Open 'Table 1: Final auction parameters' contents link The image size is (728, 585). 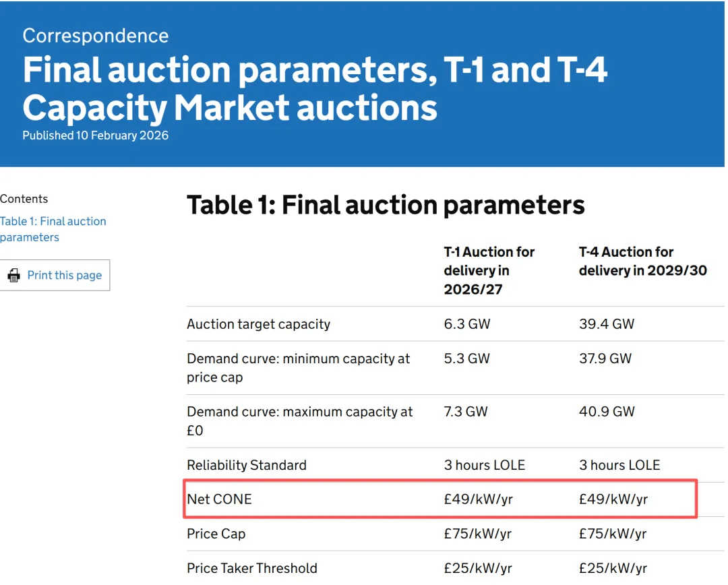tap(53, 229)
